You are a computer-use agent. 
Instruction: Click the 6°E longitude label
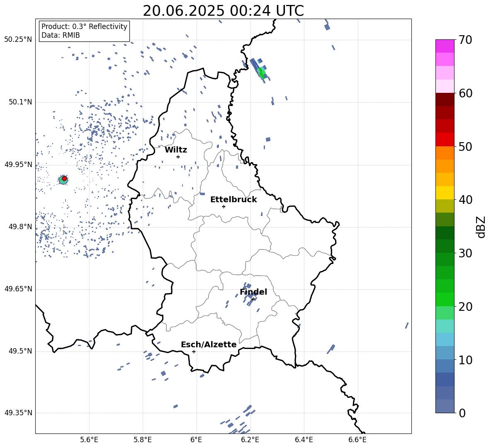196,440
